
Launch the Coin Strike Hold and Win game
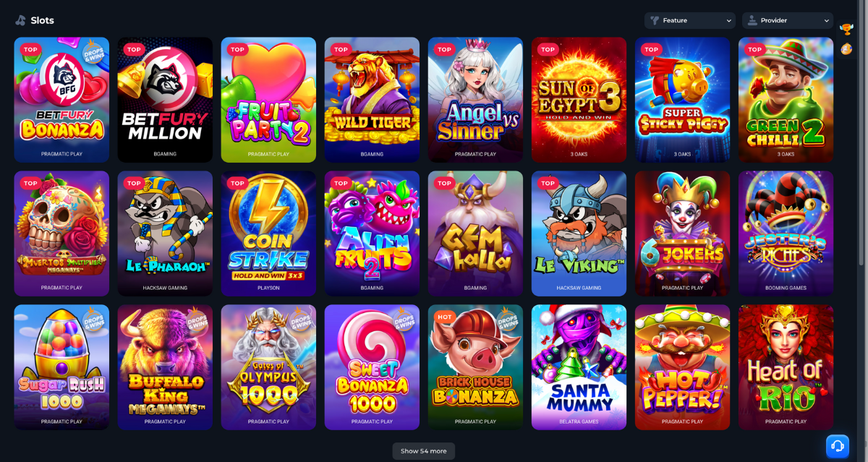click(x=268, y=234)
